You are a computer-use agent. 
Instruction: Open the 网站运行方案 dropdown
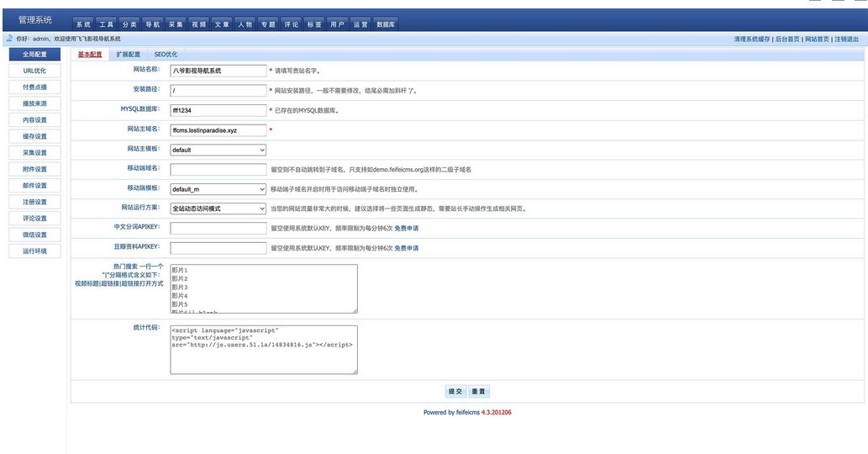(x=218, y=209)
